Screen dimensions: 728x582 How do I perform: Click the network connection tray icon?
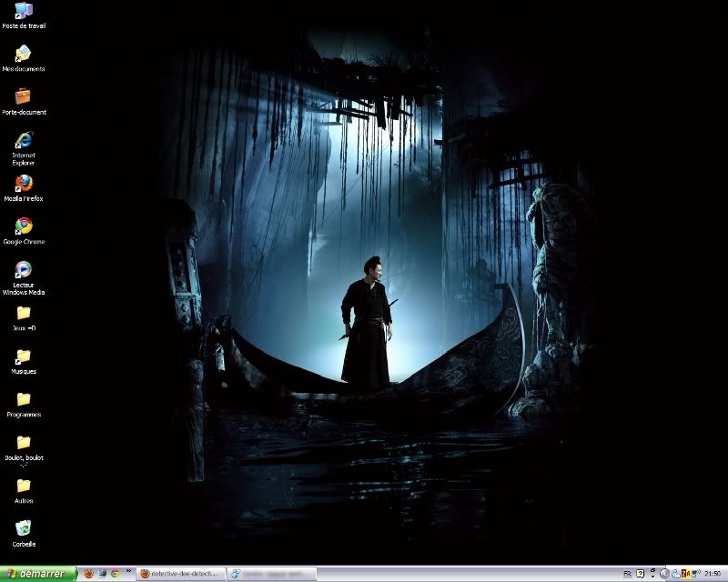[x=695, y=574]
